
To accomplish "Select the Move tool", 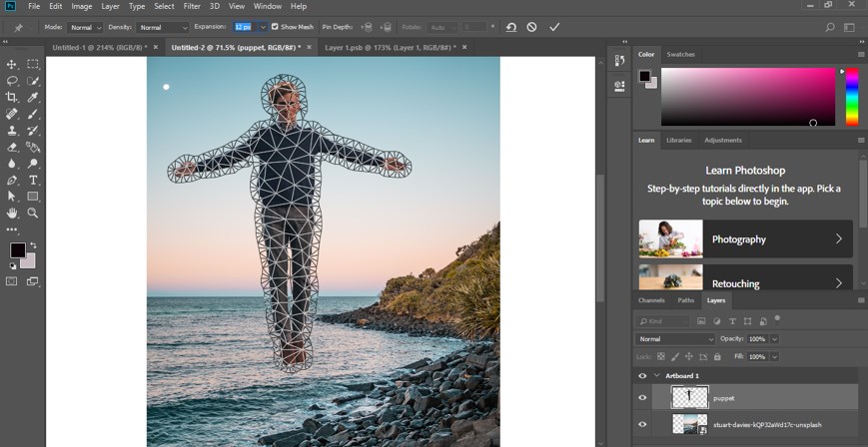I will coord(12,64).
